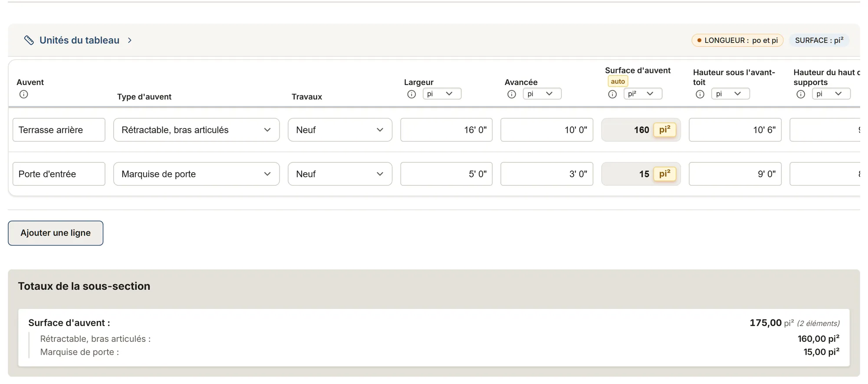Click the 160,00 pi² subtotal value
Image resolution: width=868 pixels, height=384 pixels.
click(x=819, y=339)
